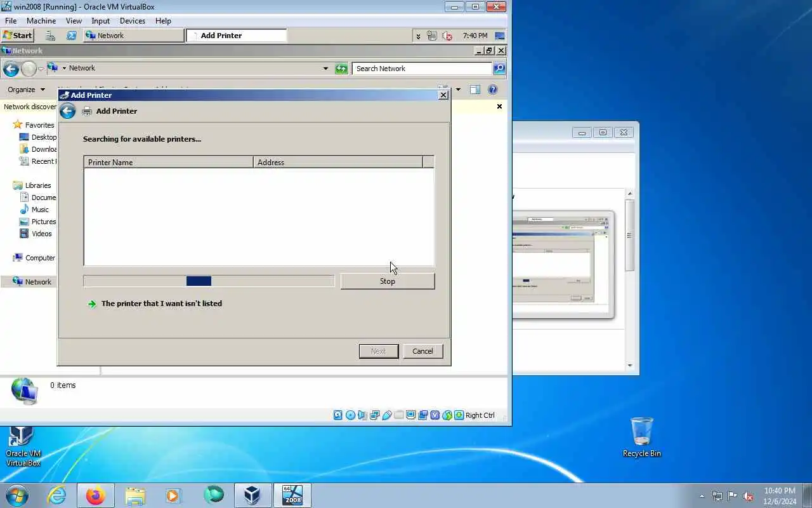Click VirtualBox CPU virtualization V icon

[x=435, y=415]
